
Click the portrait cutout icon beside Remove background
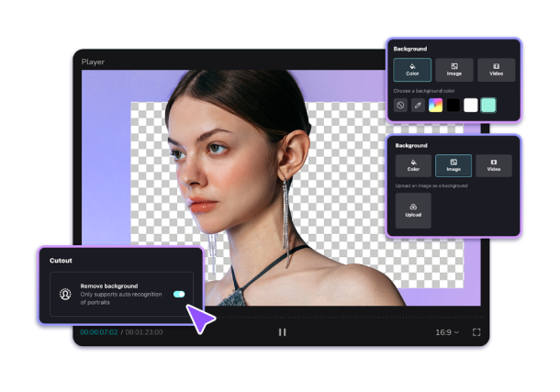click(66, 294)
